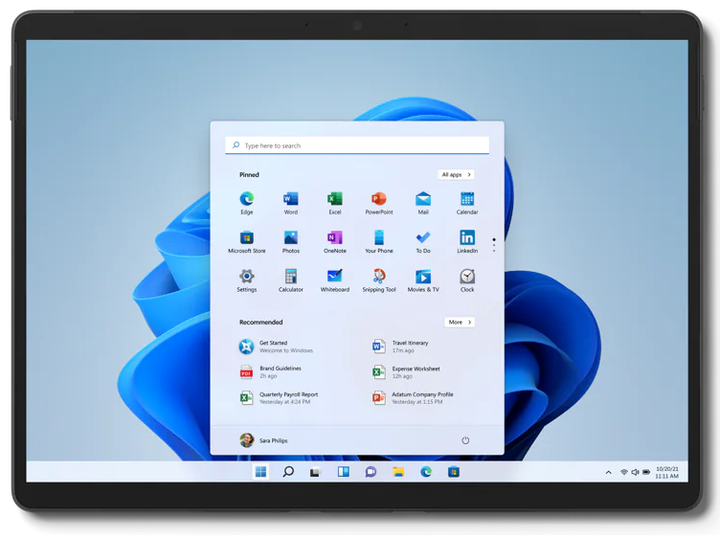Open Task View on the taskbar

point(315,472)
